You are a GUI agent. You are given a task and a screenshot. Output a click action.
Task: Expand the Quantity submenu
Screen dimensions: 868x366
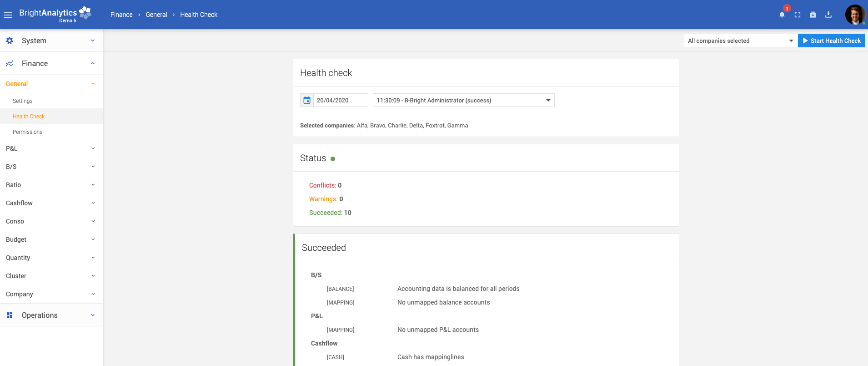pyautogui.click(x=51, y=258)
